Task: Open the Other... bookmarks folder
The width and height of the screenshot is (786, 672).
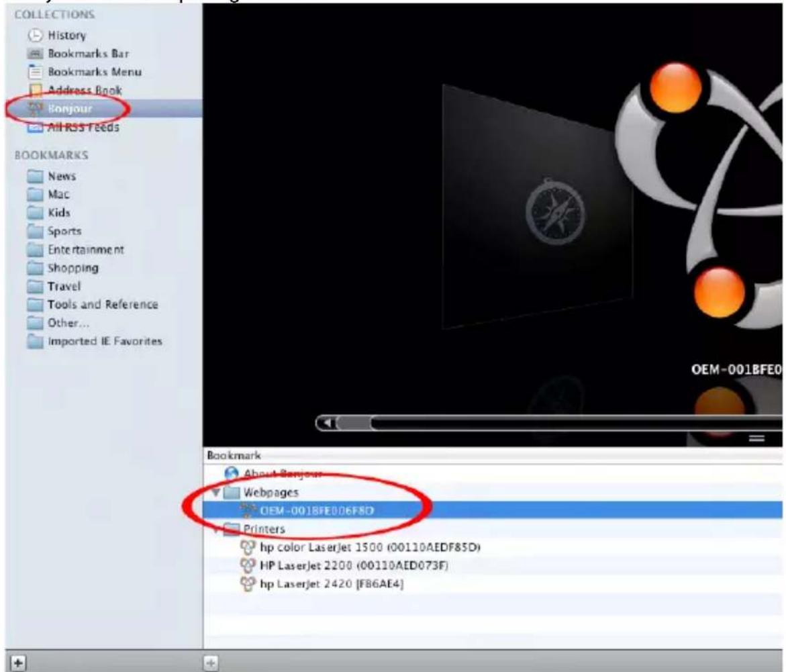Action: 68,323
